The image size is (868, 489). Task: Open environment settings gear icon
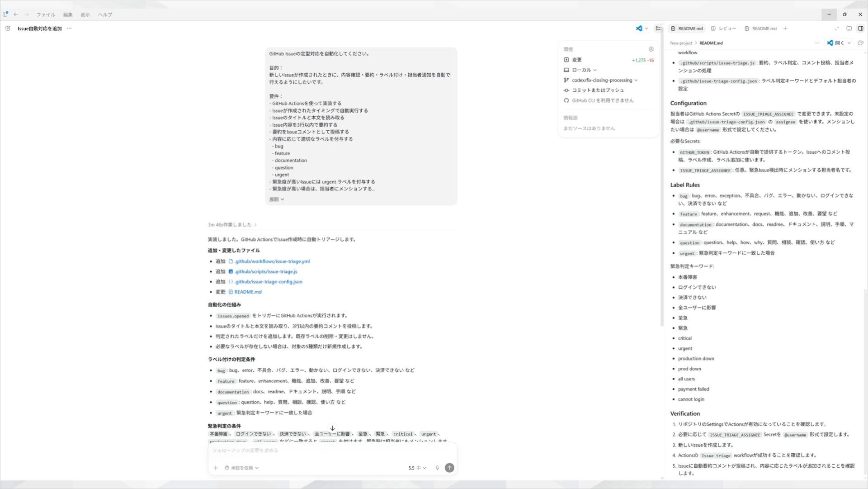pos(651,49)
